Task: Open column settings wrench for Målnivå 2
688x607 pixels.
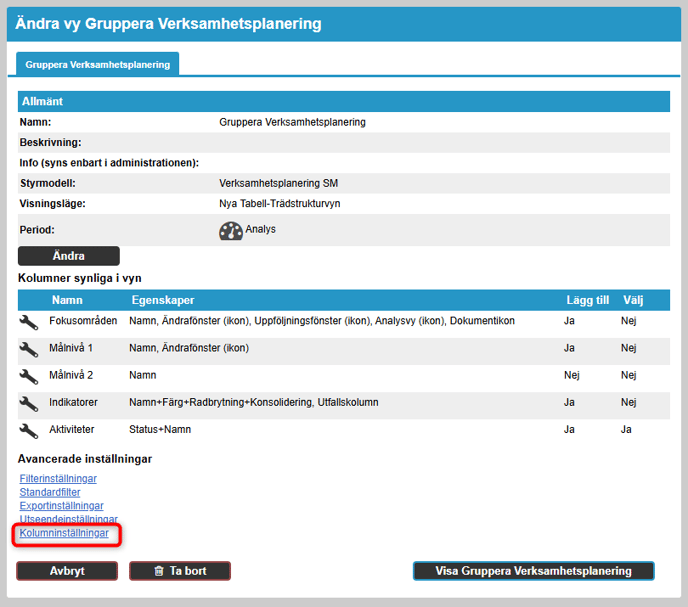Action: pyautogui.click(x=29, y=376)
